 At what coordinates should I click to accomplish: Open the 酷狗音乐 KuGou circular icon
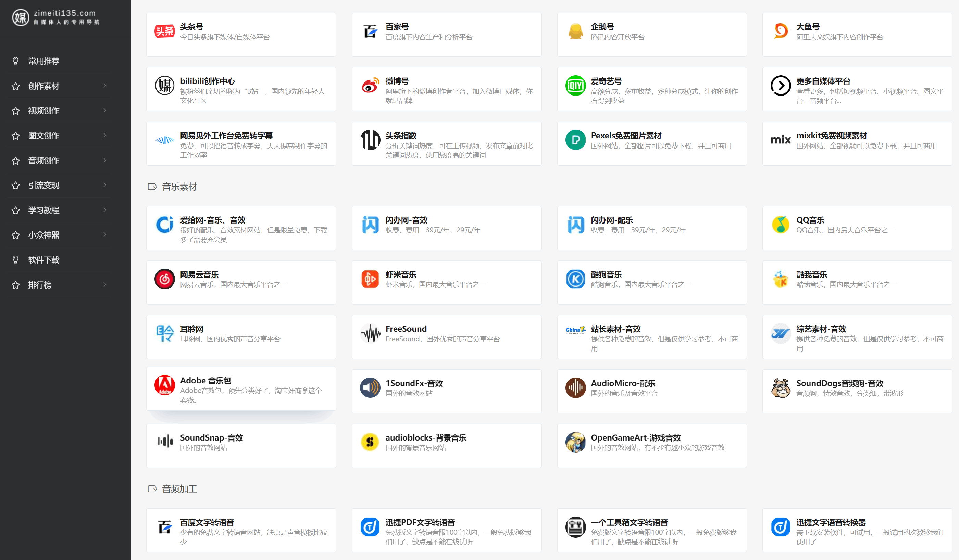(576, 279)
